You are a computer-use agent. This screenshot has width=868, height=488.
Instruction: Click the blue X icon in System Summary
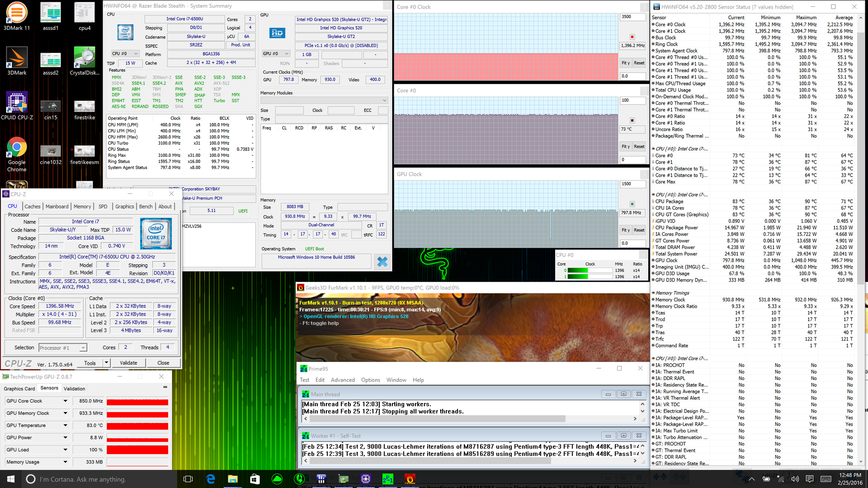tap(382, 262)
